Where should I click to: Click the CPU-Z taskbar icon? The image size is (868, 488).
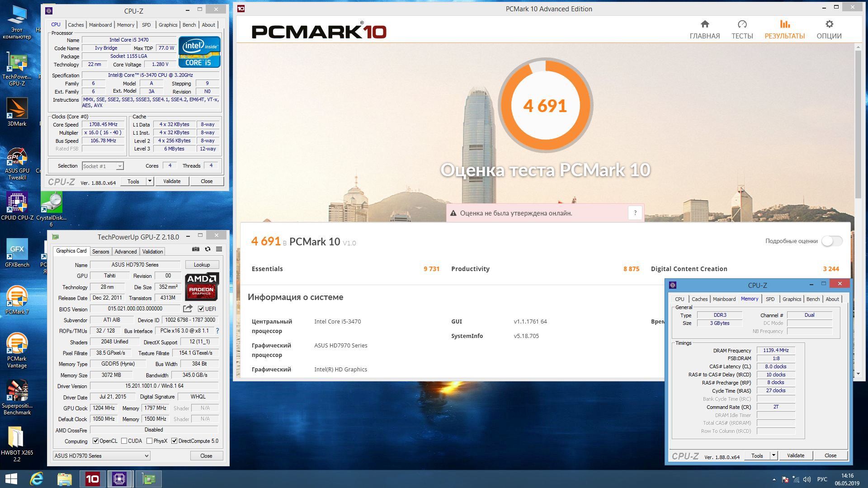[120, 479]
